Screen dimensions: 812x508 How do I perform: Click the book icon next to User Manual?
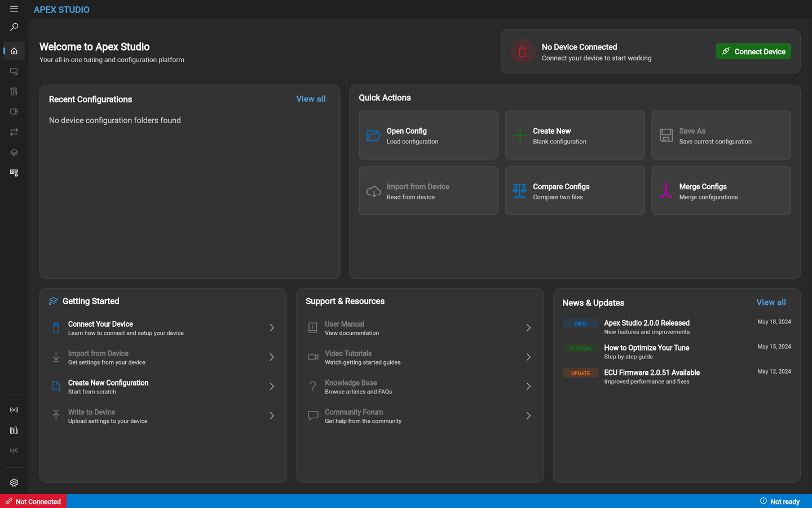coord(313,328)
